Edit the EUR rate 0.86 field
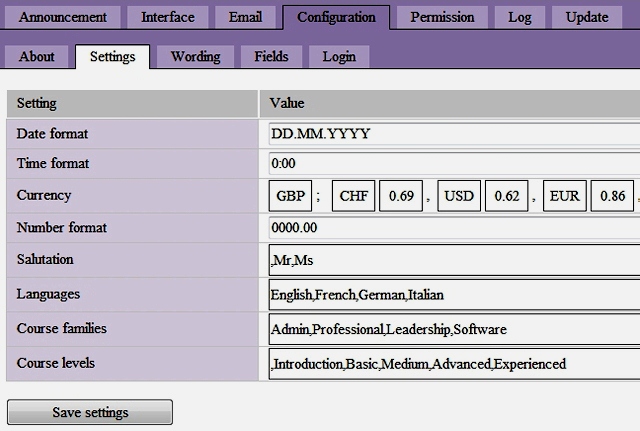 [x=611, y=196]
